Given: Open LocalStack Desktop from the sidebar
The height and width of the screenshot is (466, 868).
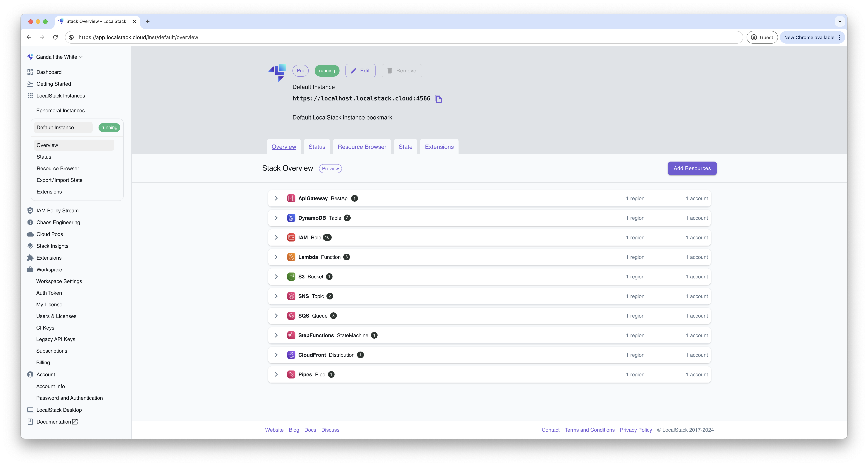Looking at the screenshot, I should point(59,410).
